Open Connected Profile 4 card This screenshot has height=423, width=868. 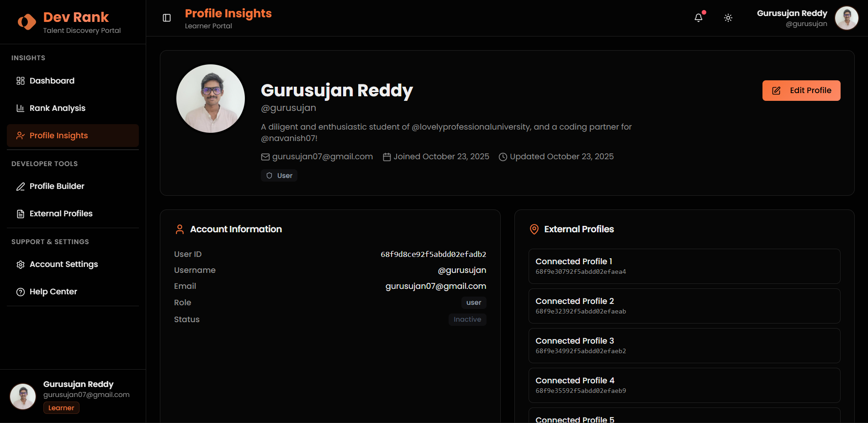(684, 385)
